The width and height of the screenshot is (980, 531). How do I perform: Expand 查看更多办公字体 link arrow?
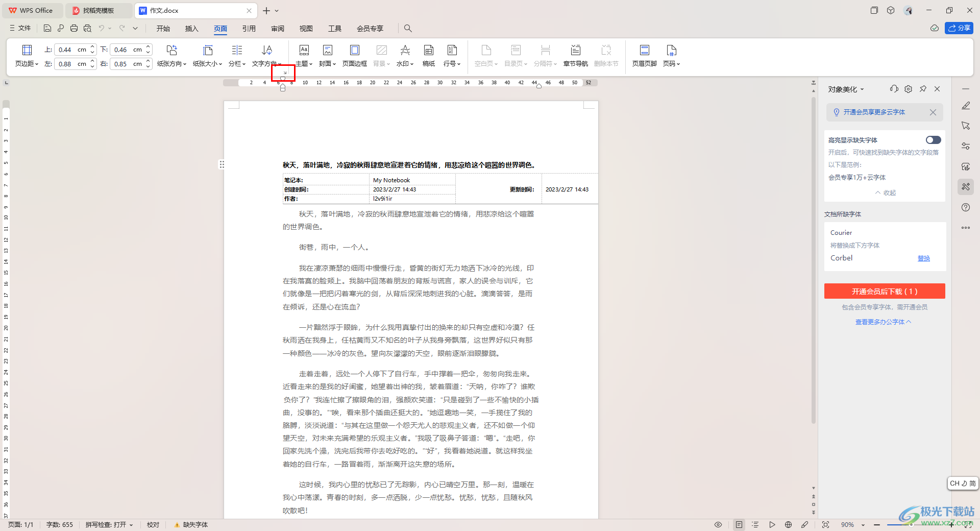tap(909, 322)
